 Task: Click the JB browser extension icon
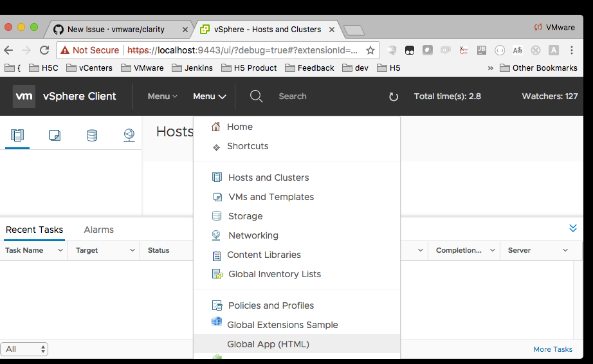482,50
